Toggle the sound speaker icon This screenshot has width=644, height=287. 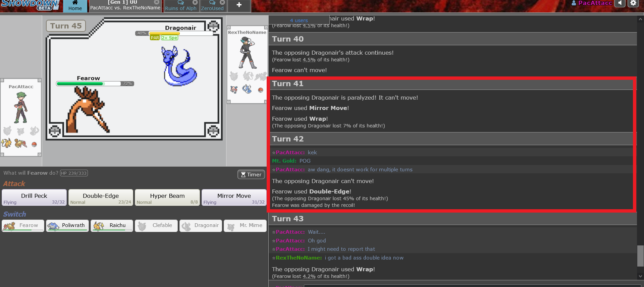pos(620,3)
